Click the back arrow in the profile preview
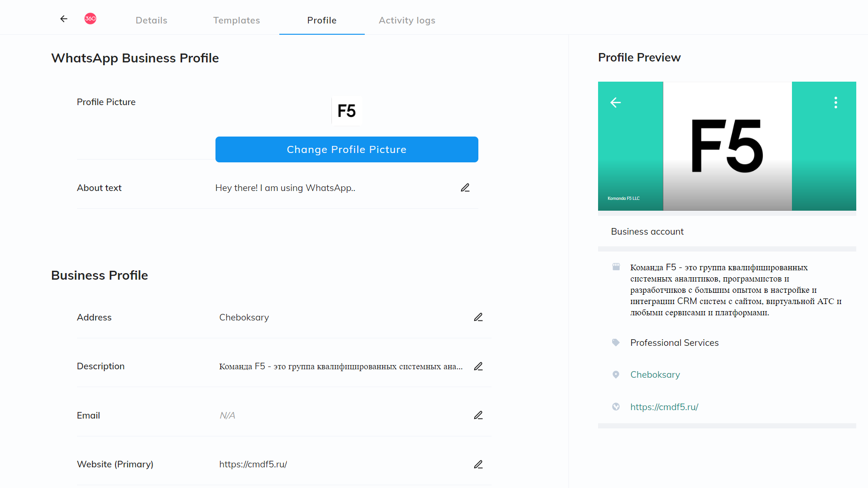The width and height of the screenshot is (868, 488). pos(615,102)
